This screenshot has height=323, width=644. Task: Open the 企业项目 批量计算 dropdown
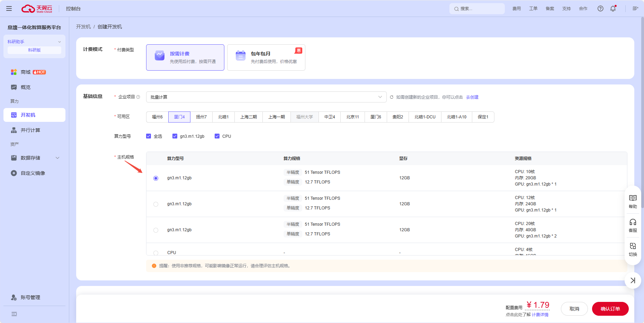266,97
